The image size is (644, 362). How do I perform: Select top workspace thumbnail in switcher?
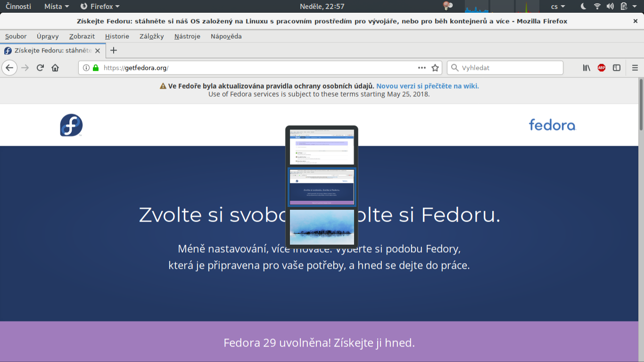pos(322,147)
